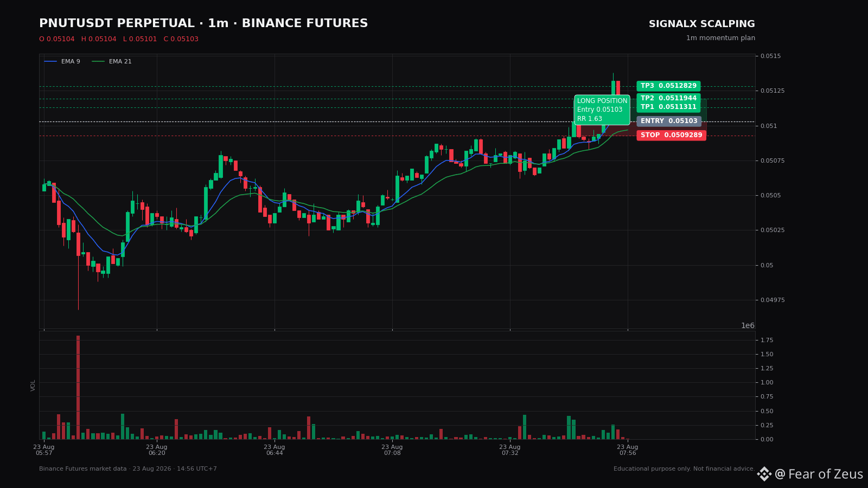Click the 1m momentum plan subtitle

tap(720, 38)
